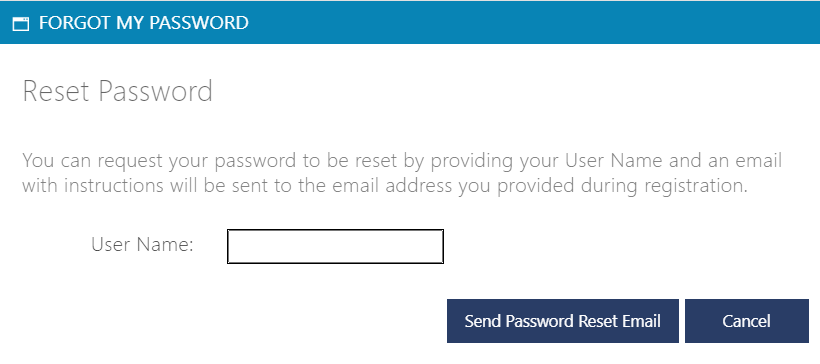Click the word "Reset" in the page heading
Screen dimensions: 820x364
pos(56,91)
